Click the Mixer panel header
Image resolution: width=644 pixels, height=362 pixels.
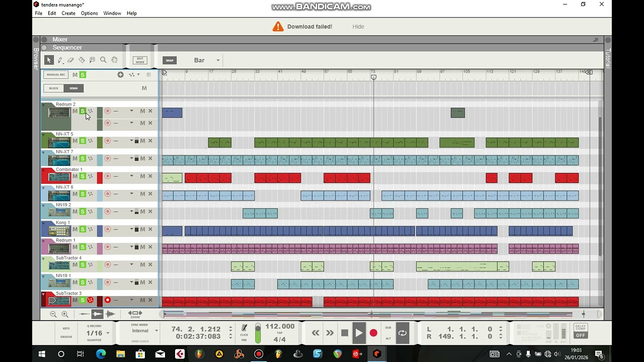[x=322, y=39]
